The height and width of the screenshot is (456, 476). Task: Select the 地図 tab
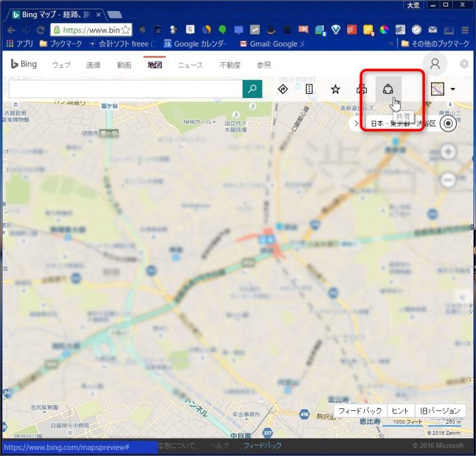(155, 65)
